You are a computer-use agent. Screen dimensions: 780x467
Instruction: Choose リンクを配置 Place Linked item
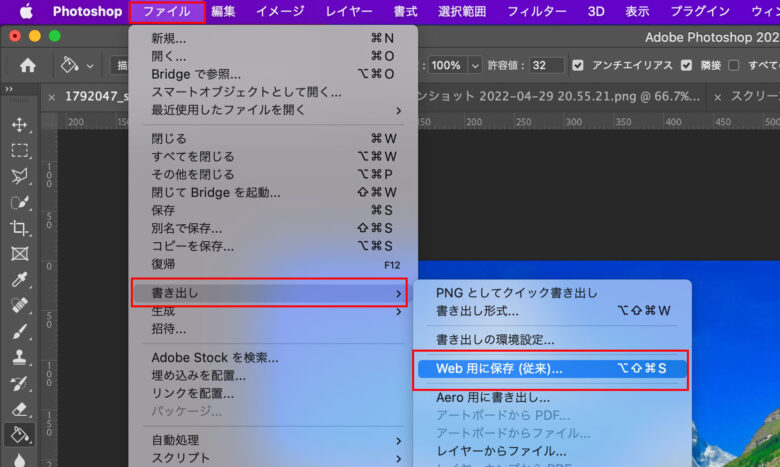(x=273, y=393)
